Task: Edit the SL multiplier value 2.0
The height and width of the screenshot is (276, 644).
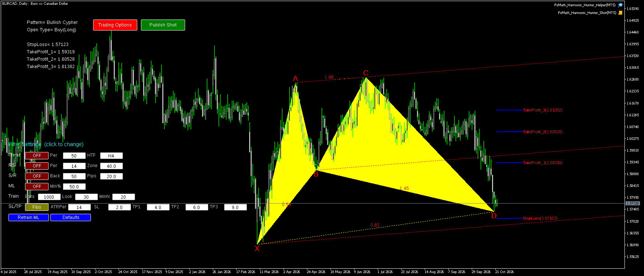Action: click(120, 207)
